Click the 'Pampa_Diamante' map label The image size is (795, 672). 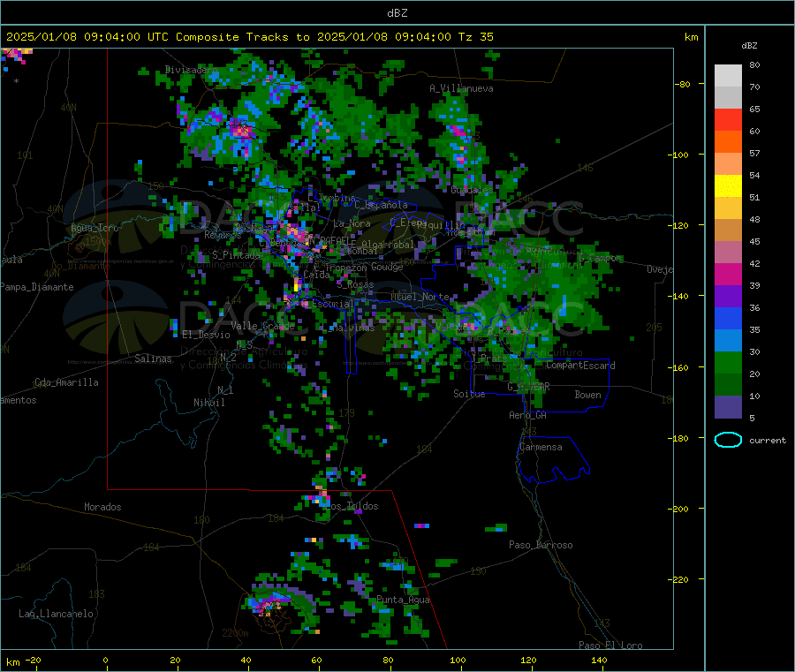pyautogui.click(x=37, y=287)
